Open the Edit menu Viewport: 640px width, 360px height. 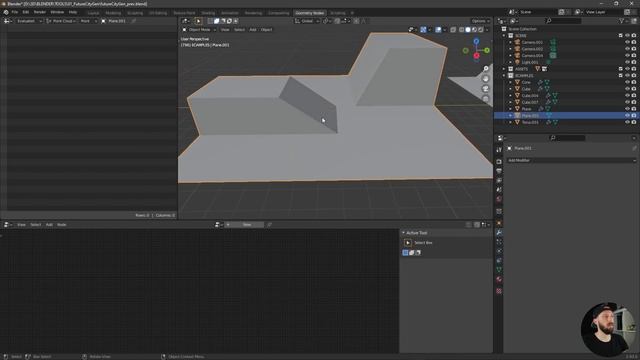tap(26, 12)
